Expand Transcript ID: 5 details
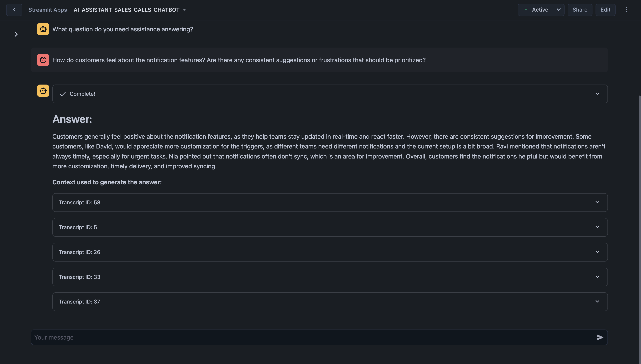Screen dimensions: 641x364 (x=597, y=227)
